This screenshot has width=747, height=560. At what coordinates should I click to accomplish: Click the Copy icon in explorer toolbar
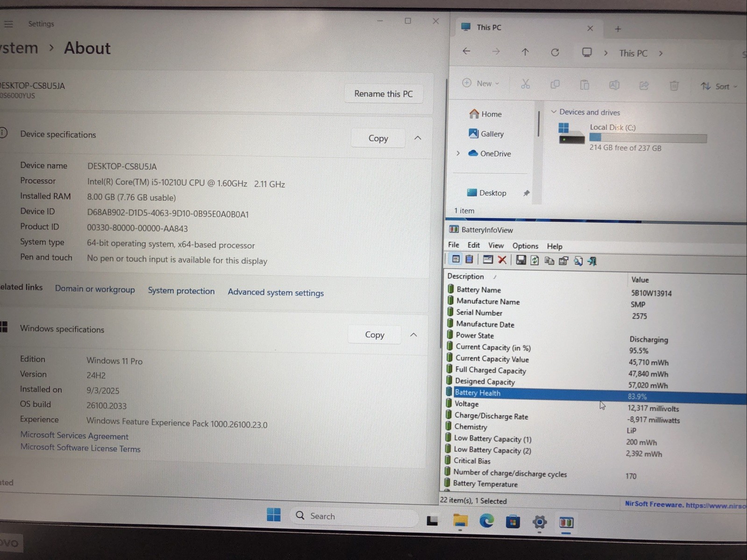tap(555, 84)
